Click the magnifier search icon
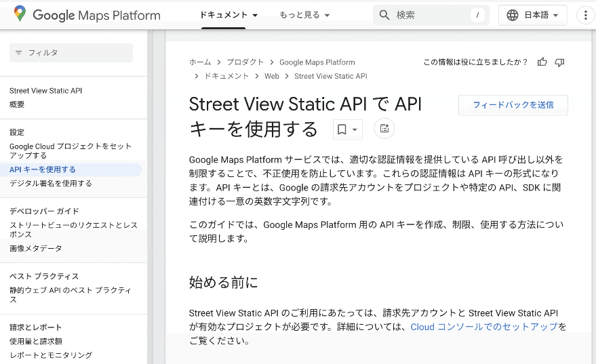 tap(384, 15)
